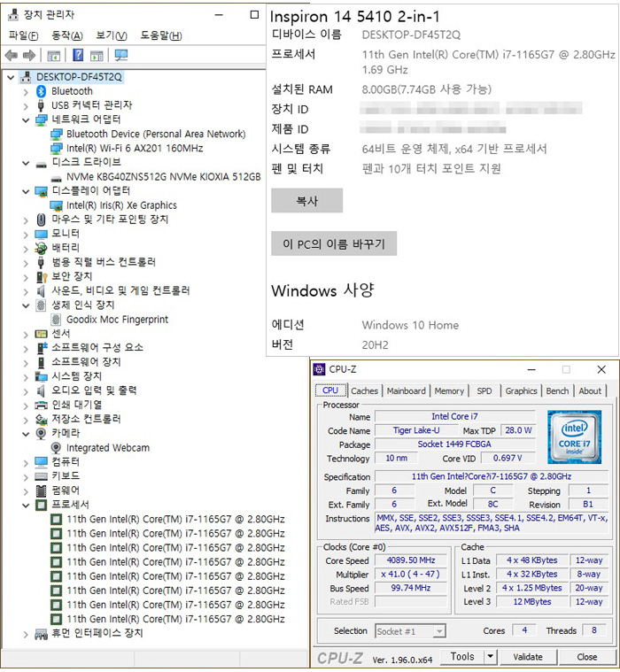Click the Forward arrow in Device Manager toolbar
This screenshot has width=620, height=672.
(29, 55)
